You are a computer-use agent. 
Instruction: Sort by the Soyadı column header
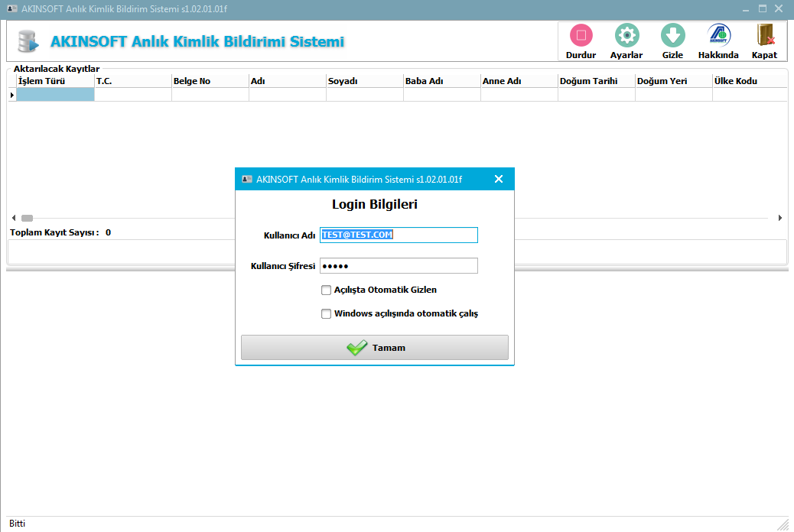point(365,81)
